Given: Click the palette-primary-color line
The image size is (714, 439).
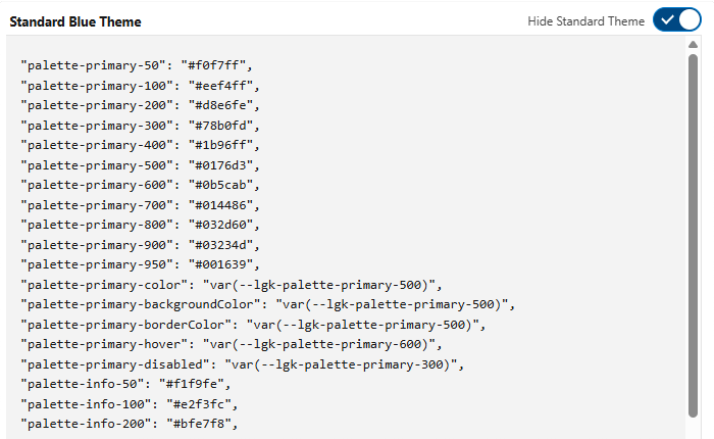Looking at the screenshot, I should pos(231,285).
